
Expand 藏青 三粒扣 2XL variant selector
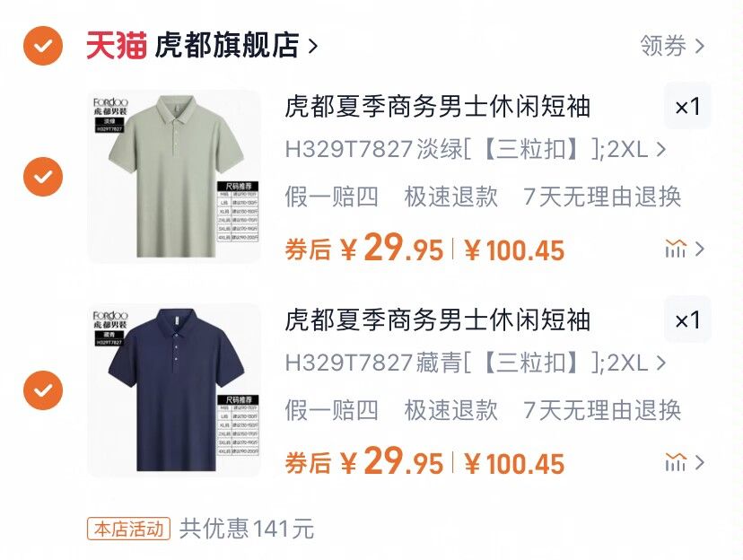pos(476,363)
